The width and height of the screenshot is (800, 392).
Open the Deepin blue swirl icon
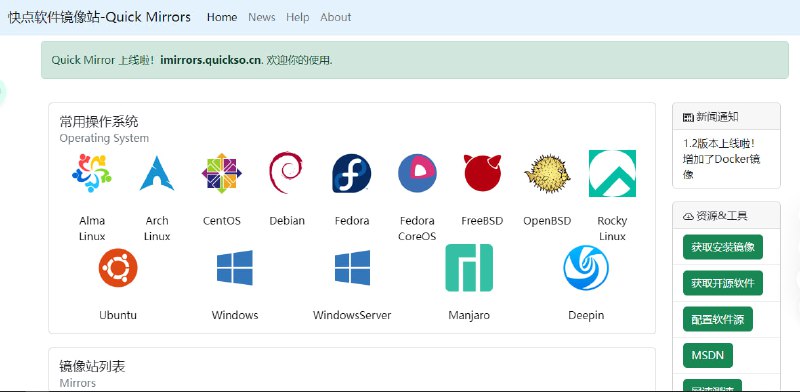(x=586, y=267)
